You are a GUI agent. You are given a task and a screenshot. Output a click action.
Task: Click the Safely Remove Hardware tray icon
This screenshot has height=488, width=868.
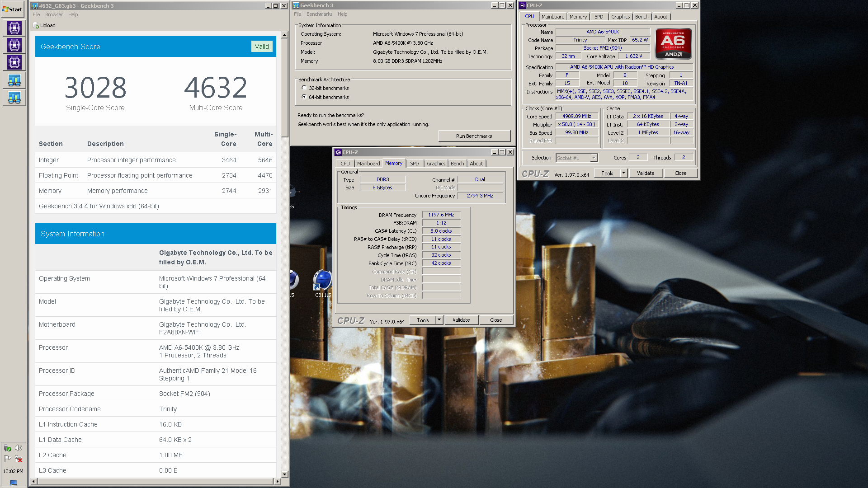(8, 448)
